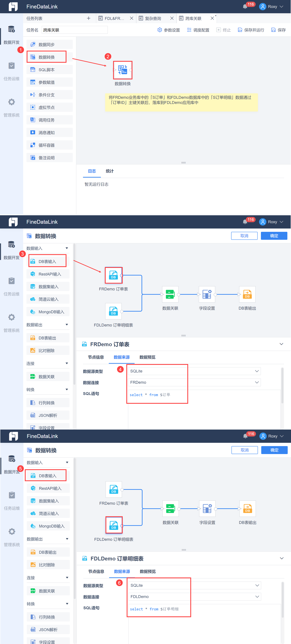This screenshot has height=644, width=291.
Task: Collapse the 数据输入 category list
Action: 66,248
